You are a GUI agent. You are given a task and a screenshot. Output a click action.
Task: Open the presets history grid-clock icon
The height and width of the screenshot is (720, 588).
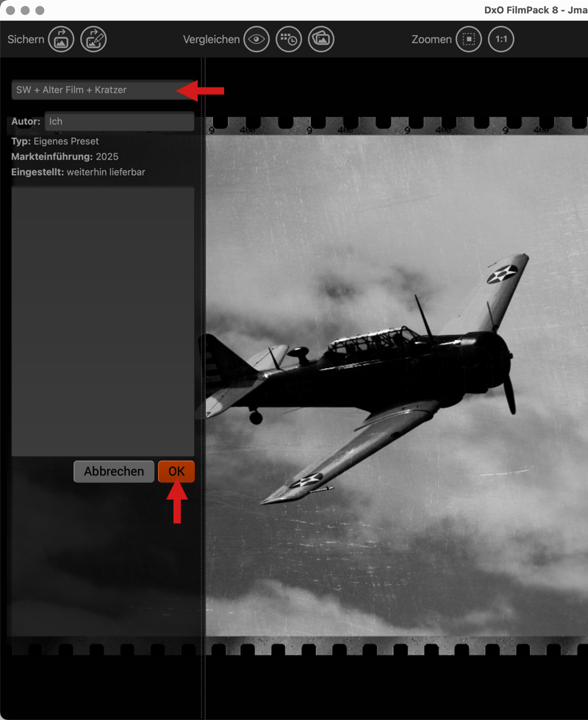tap(289, 40)
